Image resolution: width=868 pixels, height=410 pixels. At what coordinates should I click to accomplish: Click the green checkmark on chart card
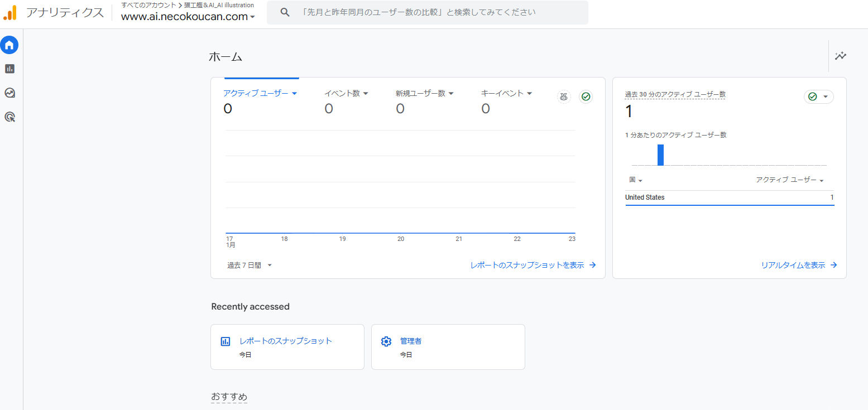pos(586,97)
